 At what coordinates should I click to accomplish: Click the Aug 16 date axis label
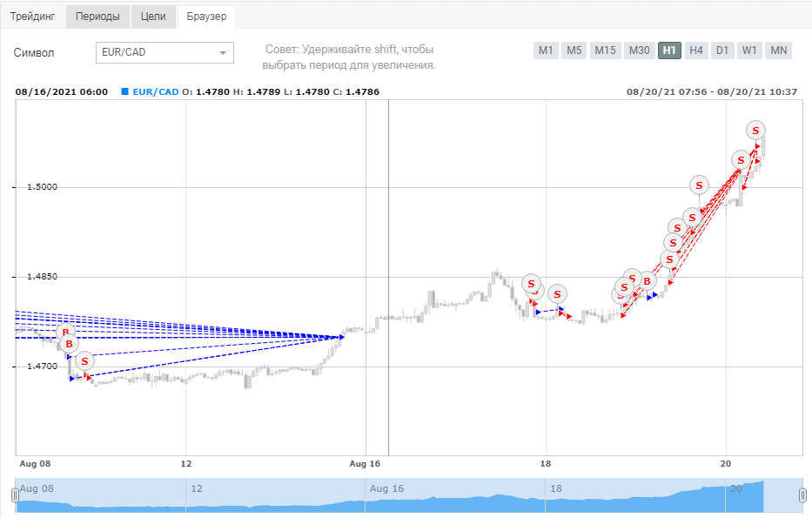tap(365, 464)
